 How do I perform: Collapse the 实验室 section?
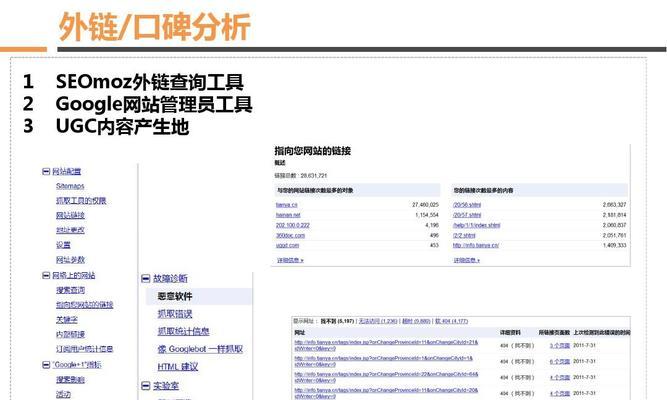click(x=145, y=386)
